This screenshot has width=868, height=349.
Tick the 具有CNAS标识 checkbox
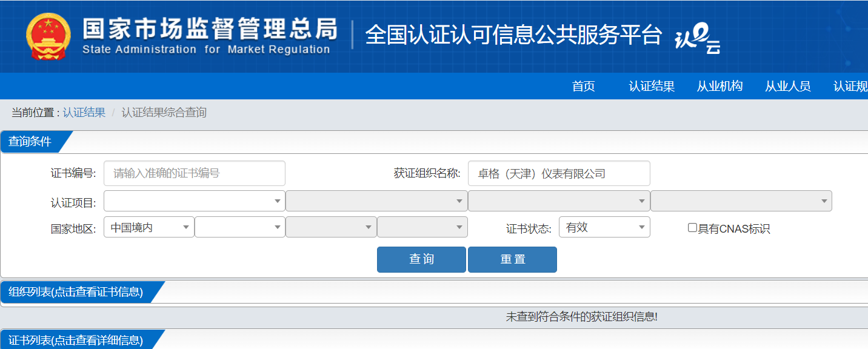click(x=692, y=228)
